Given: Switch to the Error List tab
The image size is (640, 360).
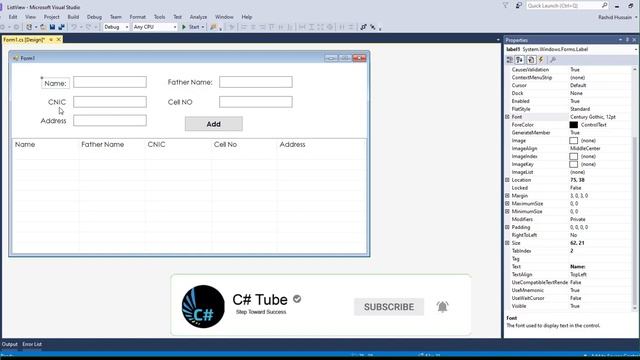Looking at the screenshot, I should coord(32,344).
